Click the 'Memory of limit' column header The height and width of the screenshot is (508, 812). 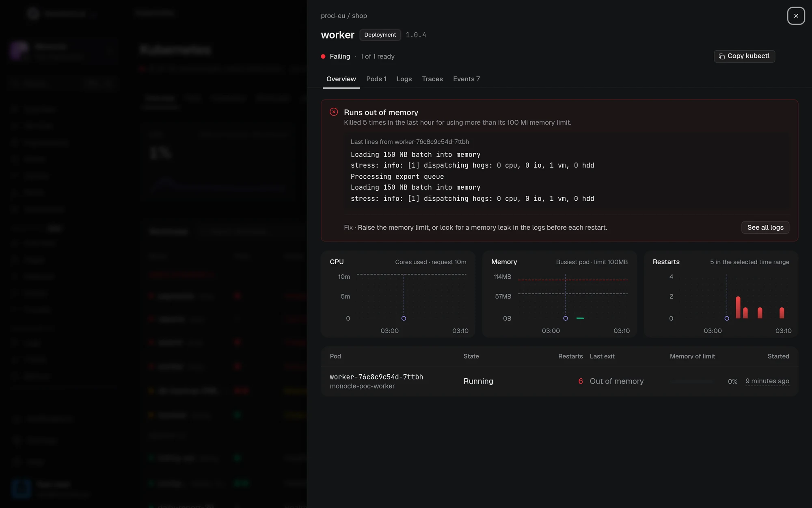(692, 356)
